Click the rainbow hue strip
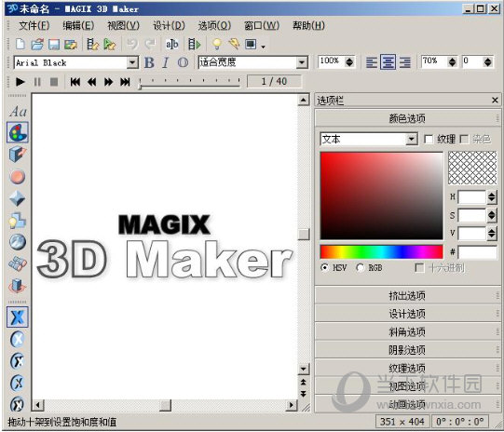Image resolution: width=504 pixels, height=432 pixels. pyautogui.click(x=382, y=251)
